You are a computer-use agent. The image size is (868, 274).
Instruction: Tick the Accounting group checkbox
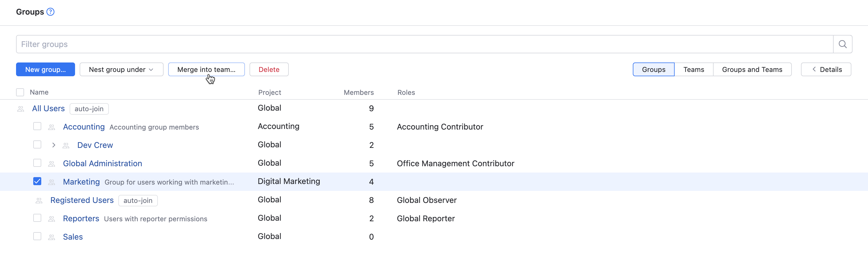[x=37, y=126]
